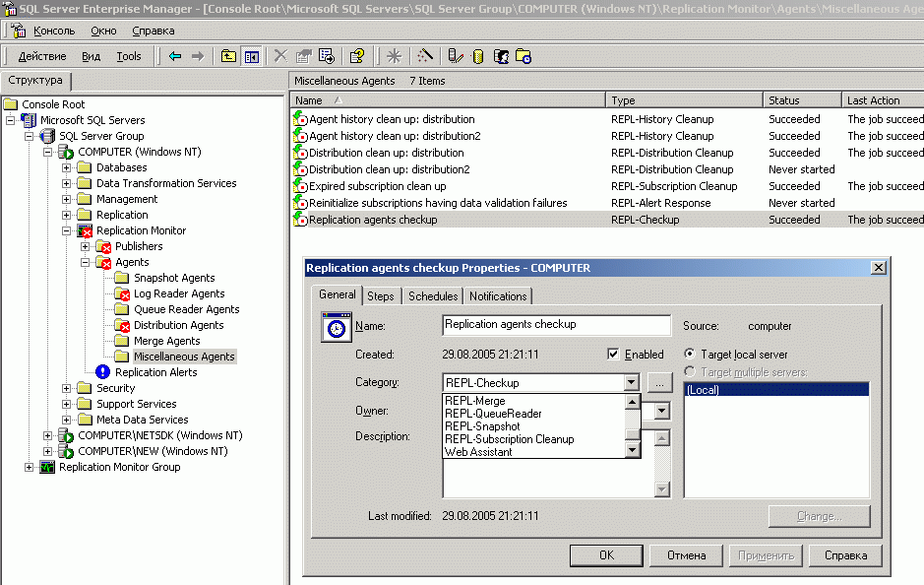Image resolution: width=924 pixels, height=585 pixels.
Task: Switch to the Notifications tab
Action: [x=498, y=296]
